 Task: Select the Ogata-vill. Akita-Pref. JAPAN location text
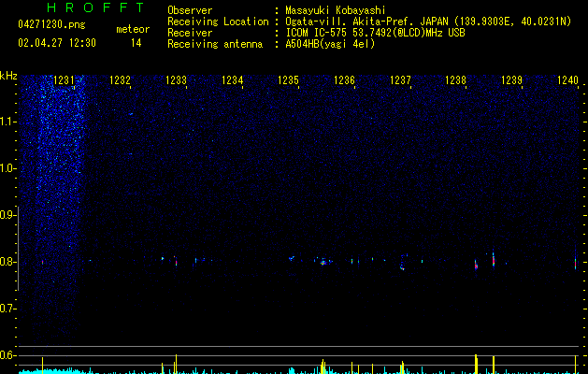[428, 22]
